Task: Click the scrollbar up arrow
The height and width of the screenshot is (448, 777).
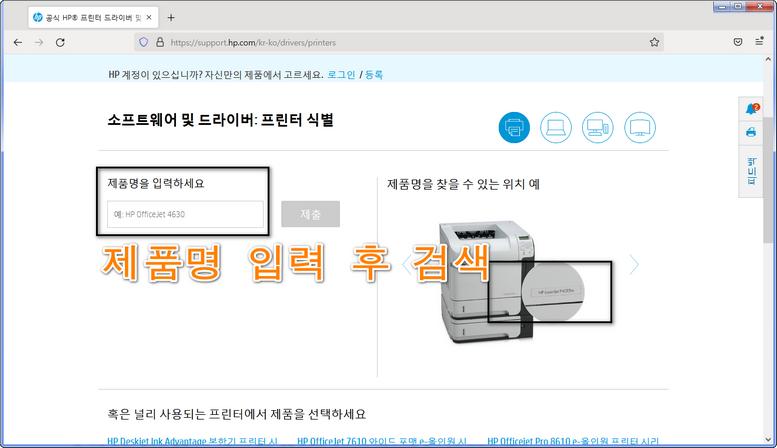Action: point(769,59)
